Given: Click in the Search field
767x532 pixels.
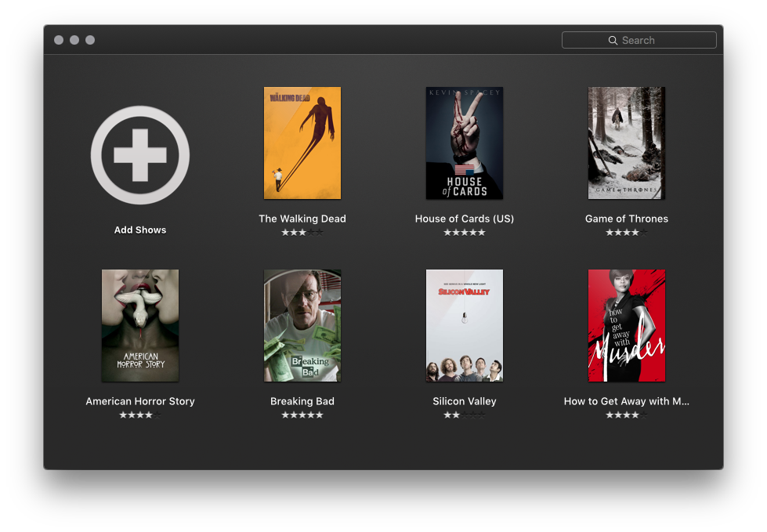Looking at the screenshot, I should [639, 40].
